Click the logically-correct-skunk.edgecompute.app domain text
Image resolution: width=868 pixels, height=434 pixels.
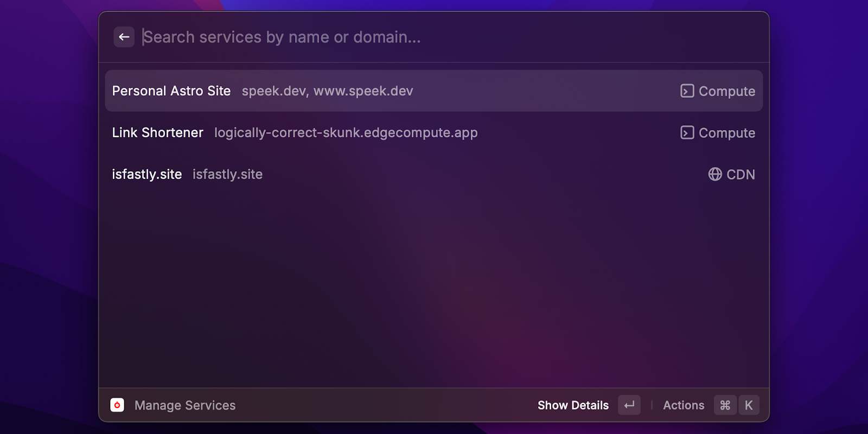[x=346, y=132]
